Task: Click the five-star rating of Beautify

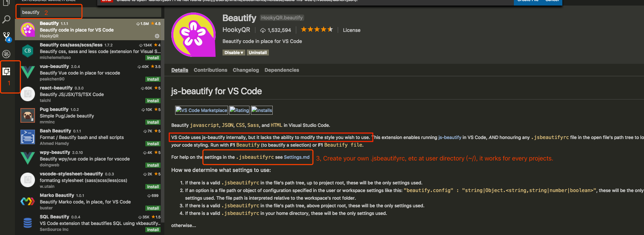Action: (x=317, y=30)
